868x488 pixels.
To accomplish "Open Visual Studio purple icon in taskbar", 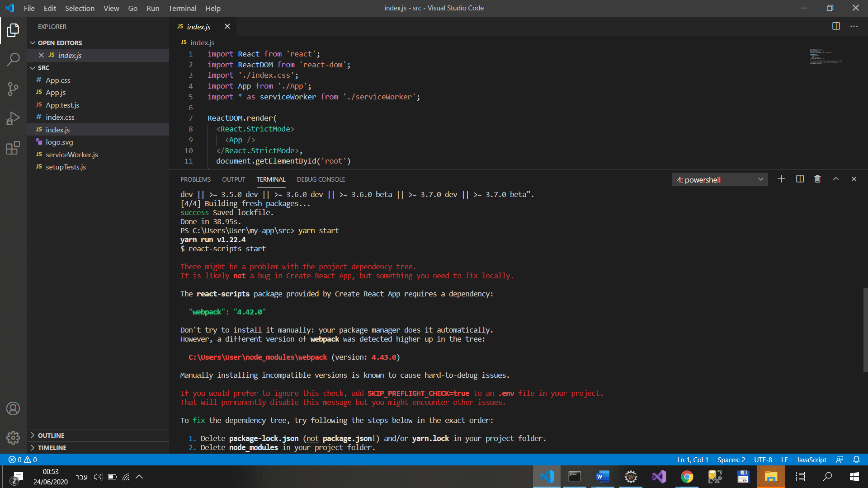I will (x=659, y=477).
